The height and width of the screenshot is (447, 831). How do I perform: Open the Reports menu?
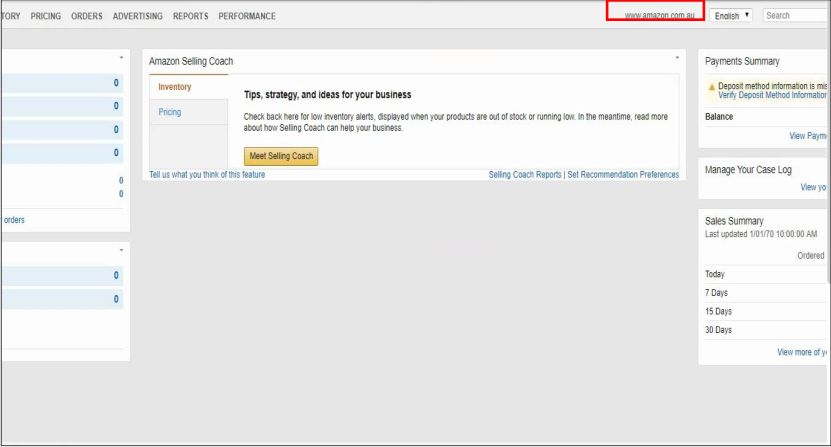[x=191, y=16]
